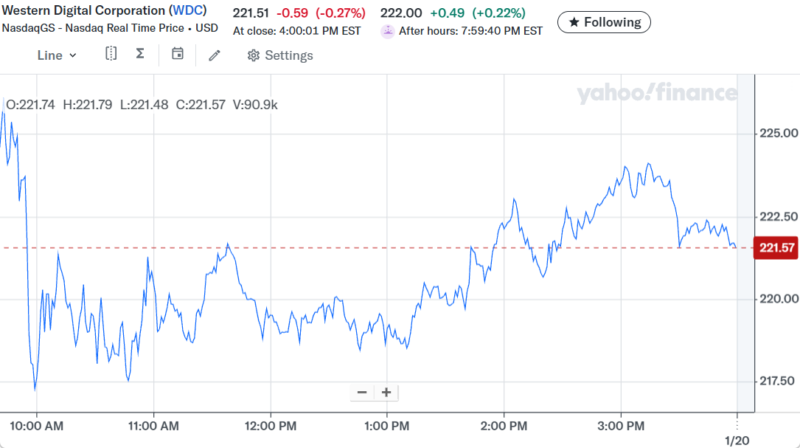Select the pencil draw tool

[x=214, y=55]
